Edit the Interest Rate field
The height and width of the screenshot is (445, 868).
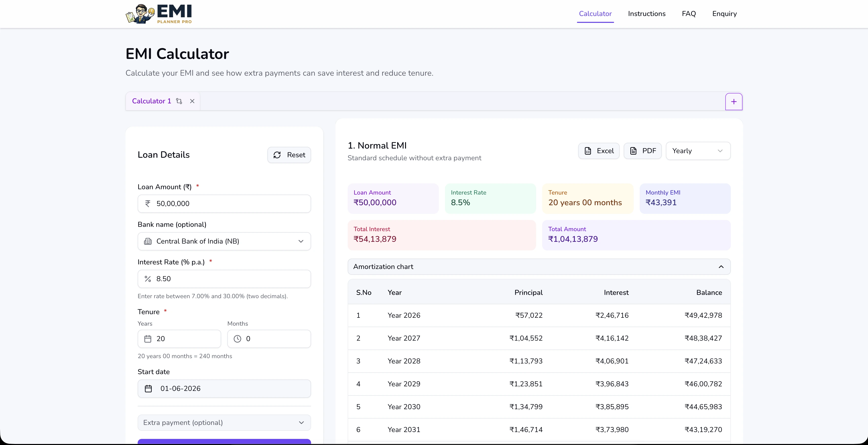tap(224, 279)
